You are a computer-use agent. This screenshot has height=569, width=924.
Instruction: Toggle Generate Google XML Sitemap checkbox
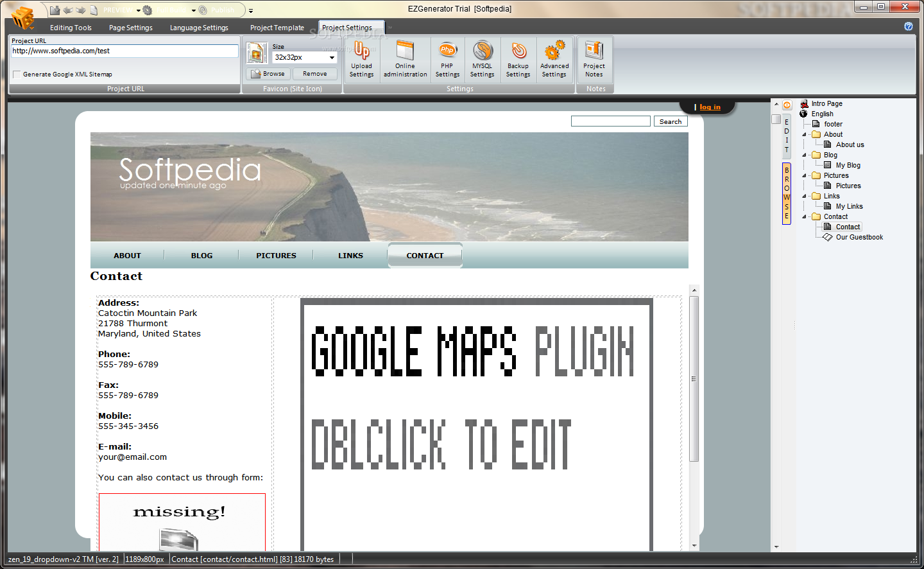coord(17,74)
